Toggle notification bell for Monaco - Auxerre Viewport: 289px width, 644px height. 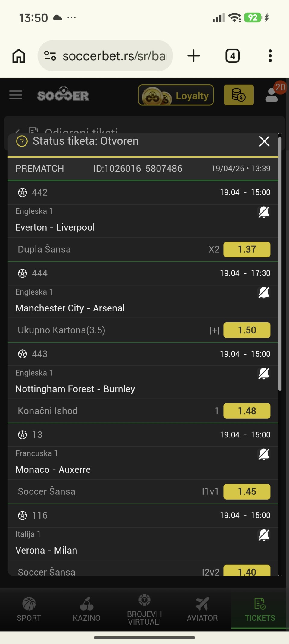coord(264,454)
